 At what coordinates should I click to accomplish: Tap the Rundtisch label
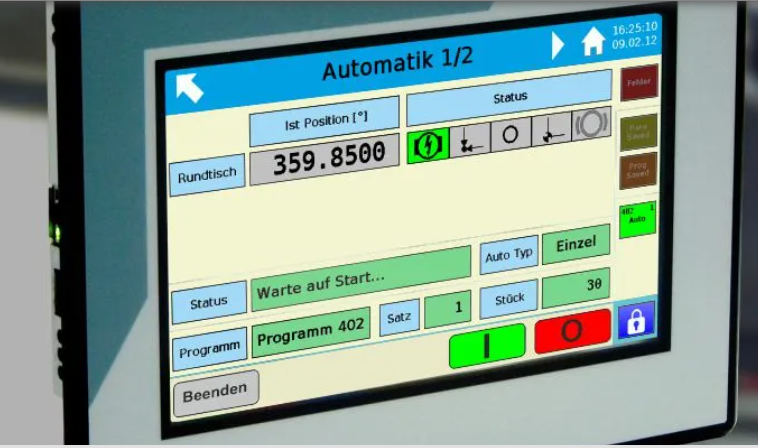click(x=207, y=175)
